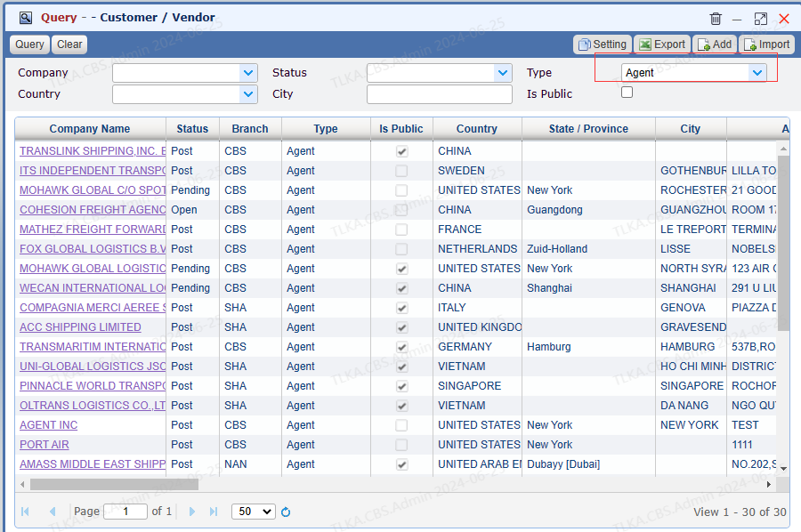Expand the Country dropdown

(248, 94)
